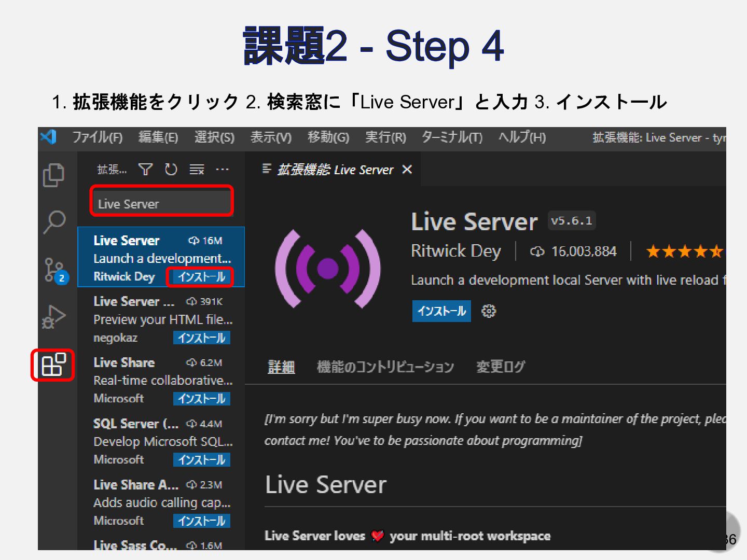Open the ターミナル(T) menu
The height and width of the screenshot is (560, 747).
452,137
